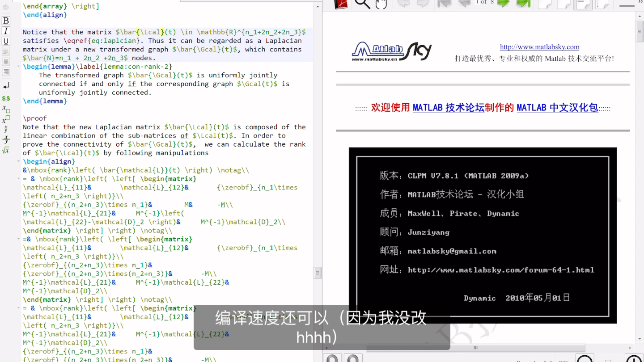The width and height of the screenshot is (644, 362).
Task: Collapse the fold marker beside the last \mbox{rank}\left( line
Action: click(19, 308)
